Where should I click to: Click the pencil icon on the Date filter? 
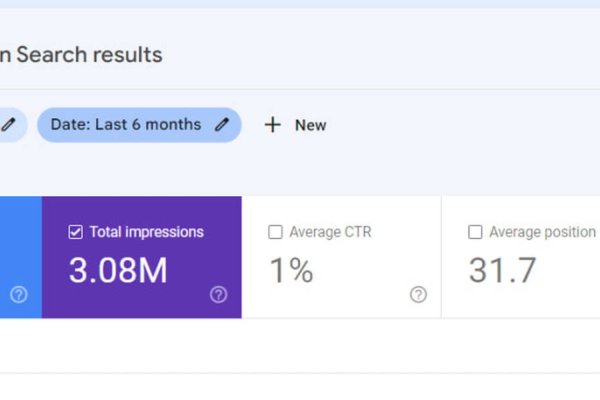click(222, 125)
